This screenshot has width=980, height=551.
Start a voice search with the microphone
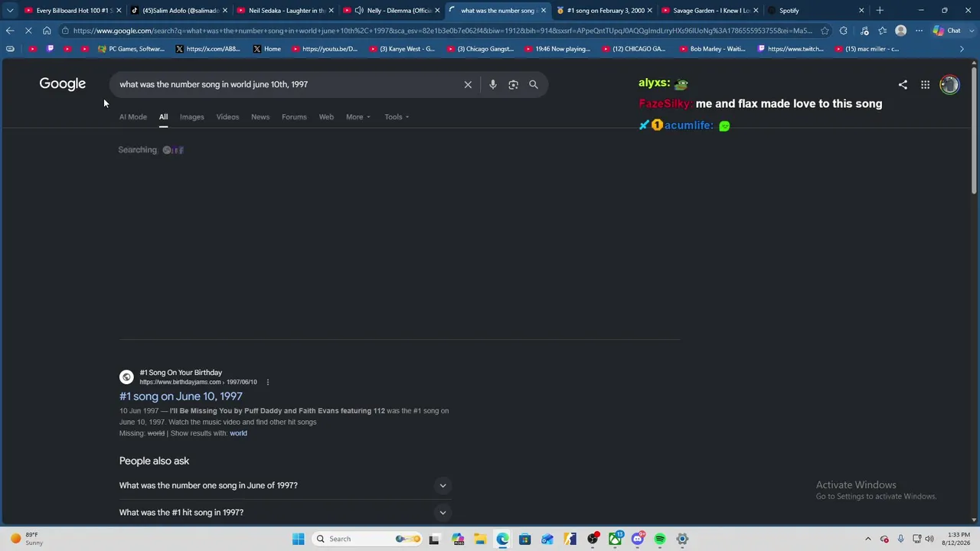pos(493,84)
